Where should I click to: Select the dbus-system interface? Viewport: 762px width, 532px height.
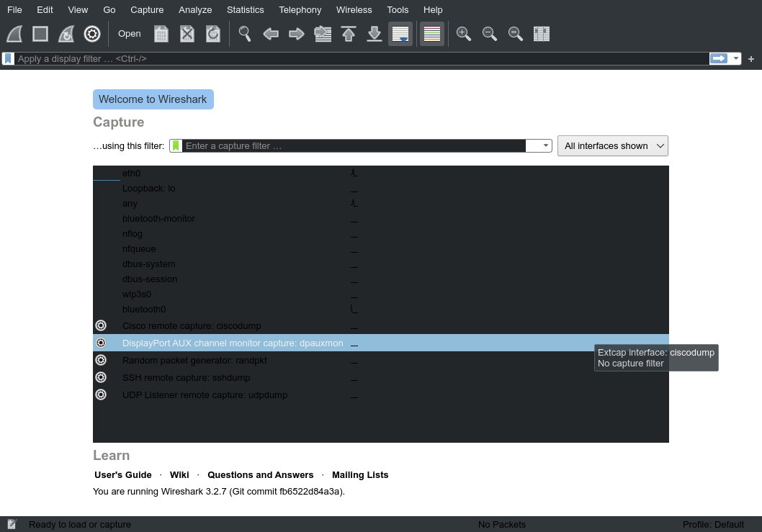(381, 263)
